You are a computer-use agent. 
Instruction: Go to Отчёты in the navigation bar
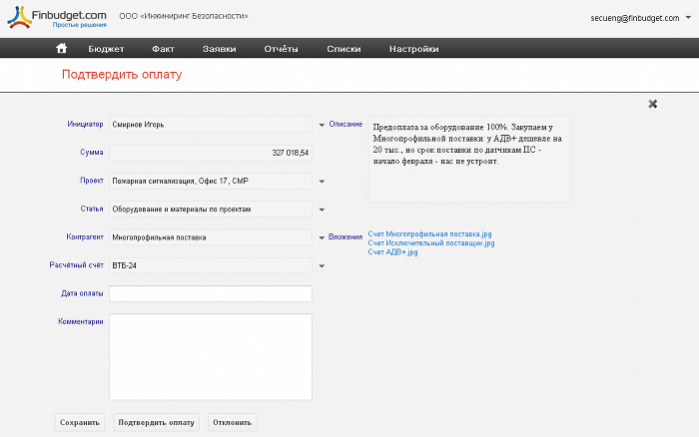coord(281,49)
